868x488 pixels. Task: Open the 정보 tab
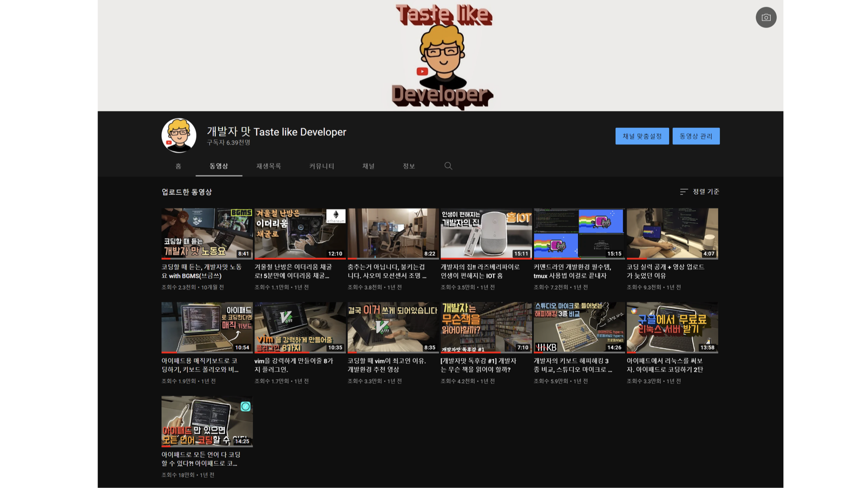coord(409,166)
